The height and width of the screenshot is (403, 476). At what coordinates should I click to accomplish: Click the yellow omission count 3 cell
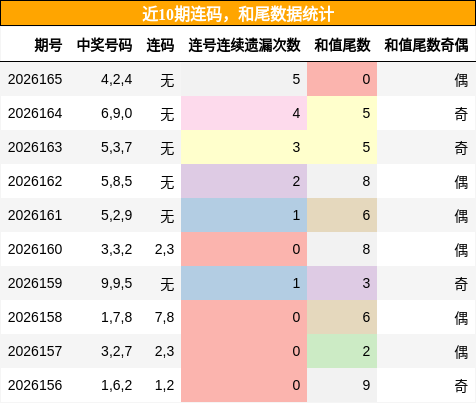244,147
